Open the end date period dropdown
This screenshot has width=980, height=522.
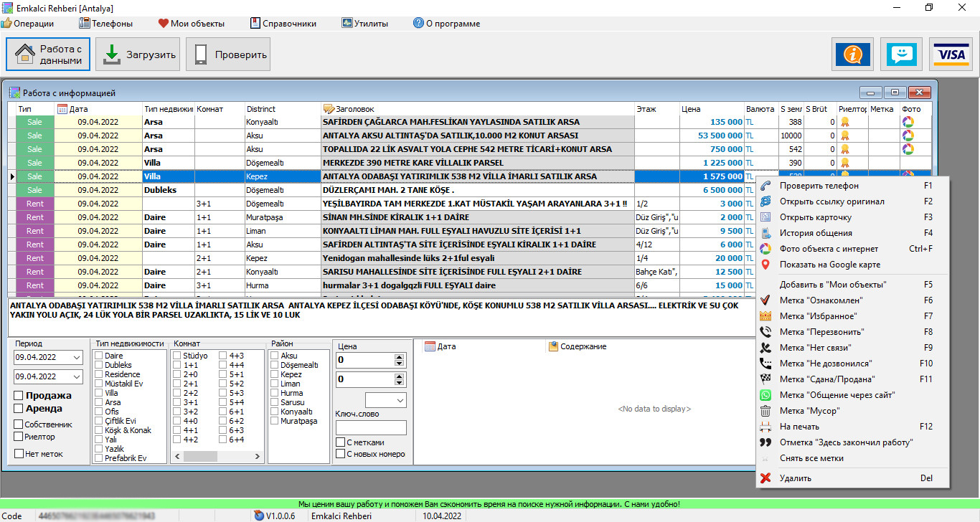77,376
